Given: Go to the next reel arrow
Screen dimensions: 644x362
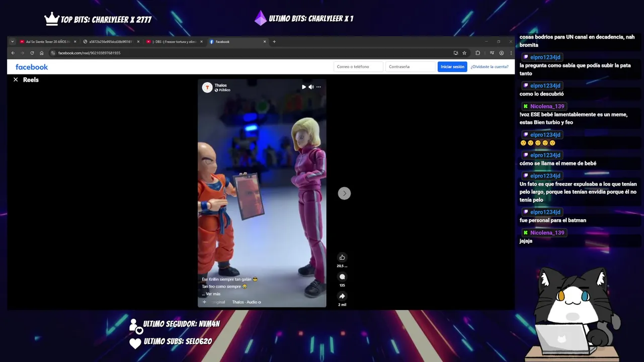Looking at the screenshot, I should [344, 193].
